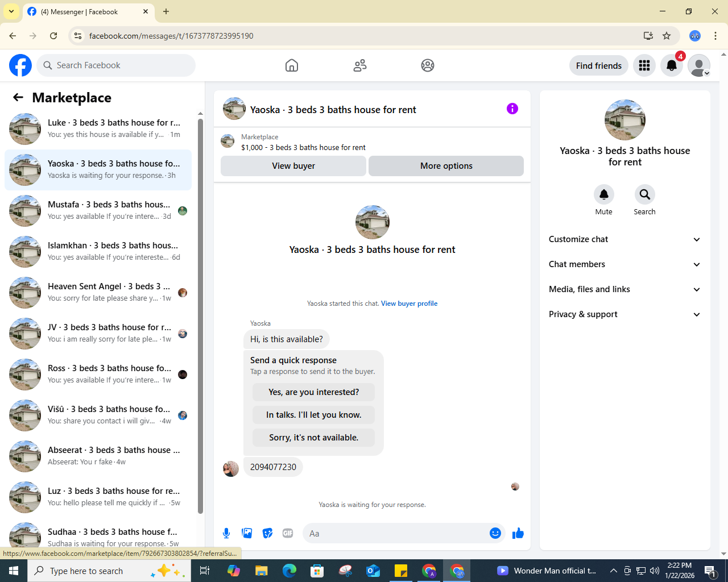Open the emoji picker smiley icon
Viewport: 728px width, 582px height.
click(495, 533)
